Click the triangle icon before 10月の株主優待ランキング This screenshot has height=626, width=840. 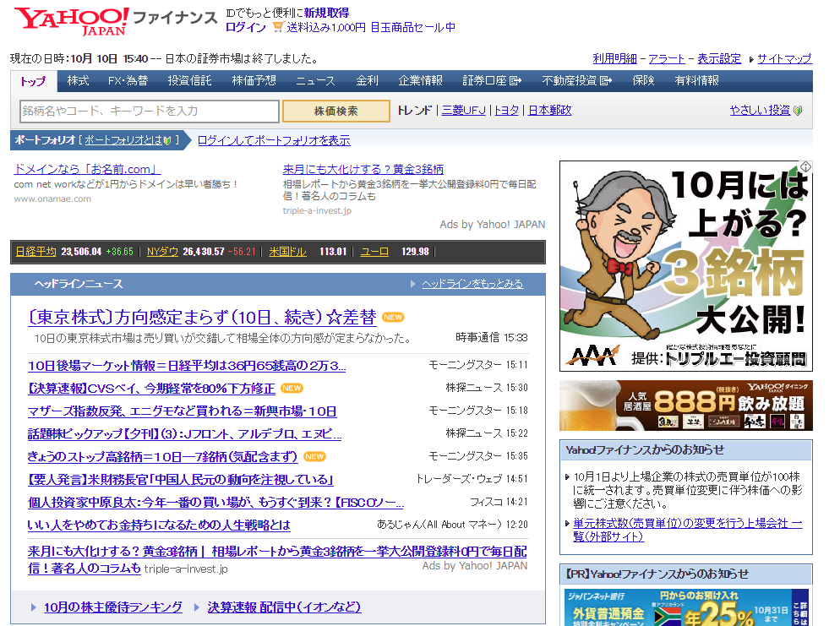(34, 607)
